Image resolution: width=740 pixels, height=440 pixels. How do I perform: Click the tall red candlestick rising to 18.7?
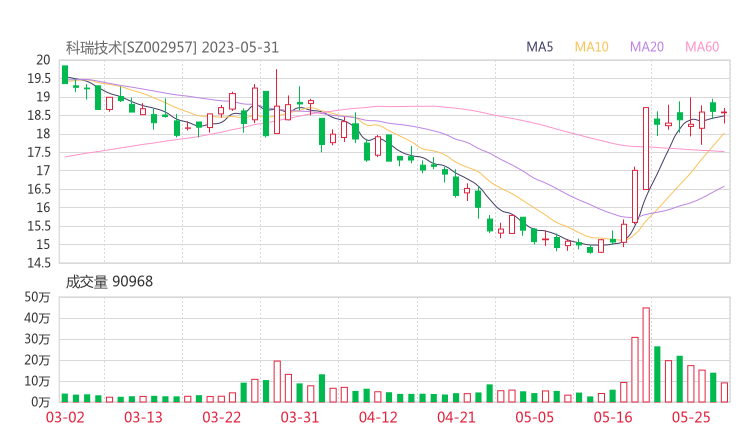point(646,149)
